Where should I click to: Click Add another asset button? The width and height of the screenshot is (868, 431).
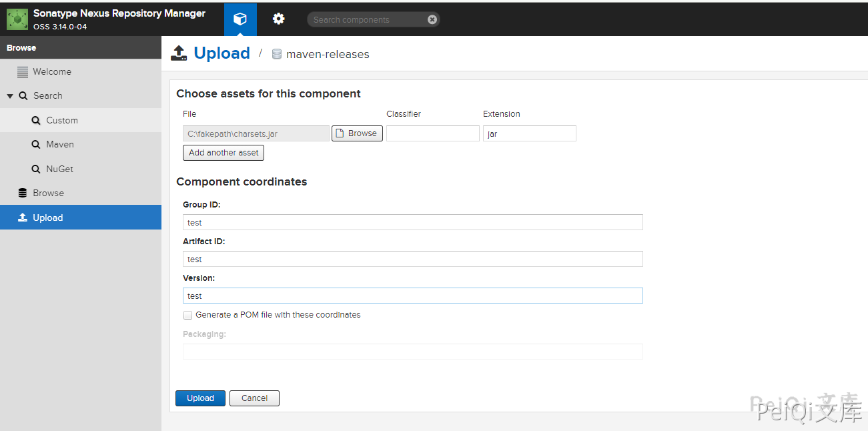point(224,153)
